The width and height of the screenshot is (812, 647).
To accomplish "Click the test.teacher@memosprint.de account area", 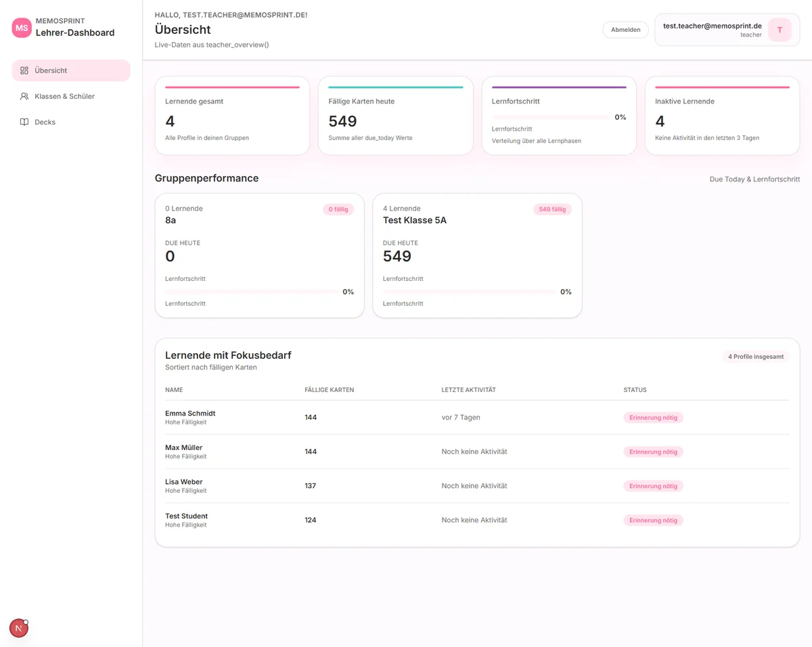I will 711,29.
